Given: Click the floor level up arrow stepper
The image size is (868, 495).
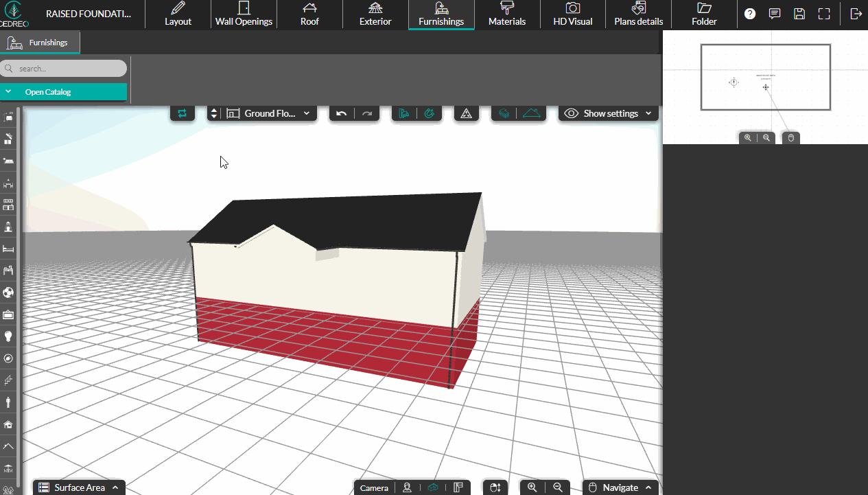Looking at the screenshot, I should point(214,110).
